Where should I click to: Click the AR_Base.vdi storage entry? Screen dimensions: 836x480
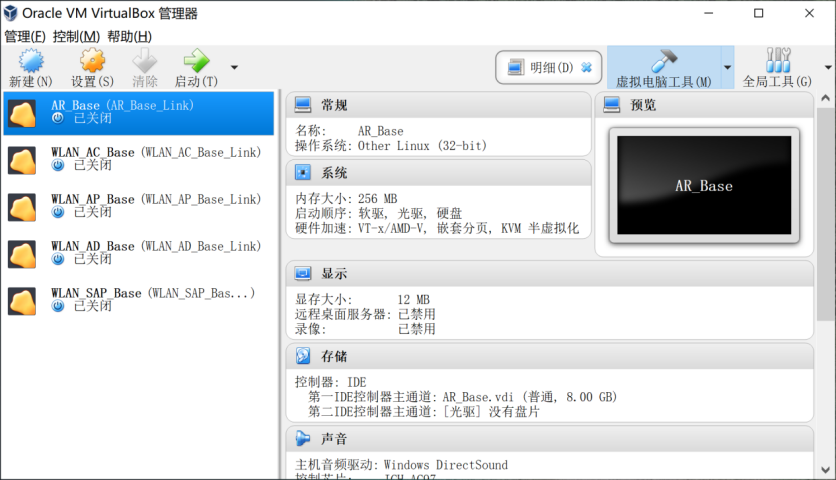(x=529, y=397)
